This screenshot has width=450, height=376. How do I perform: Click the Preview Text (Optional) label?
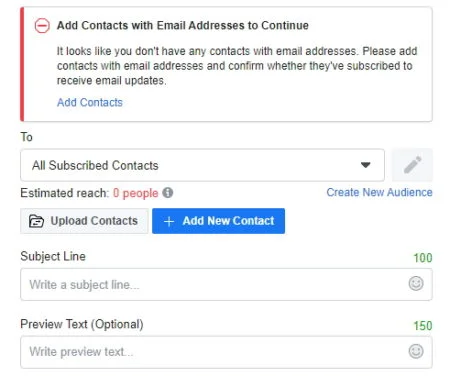(x=82, y=324)
